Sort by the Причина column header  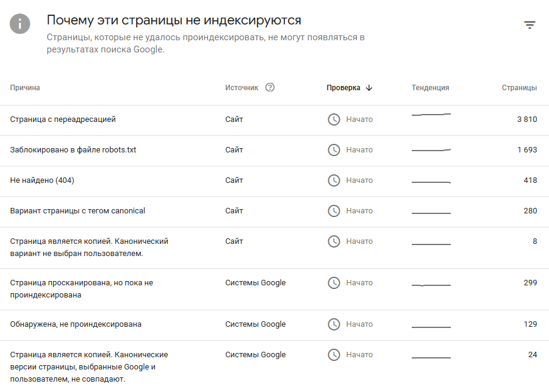[x=25, y=88]
